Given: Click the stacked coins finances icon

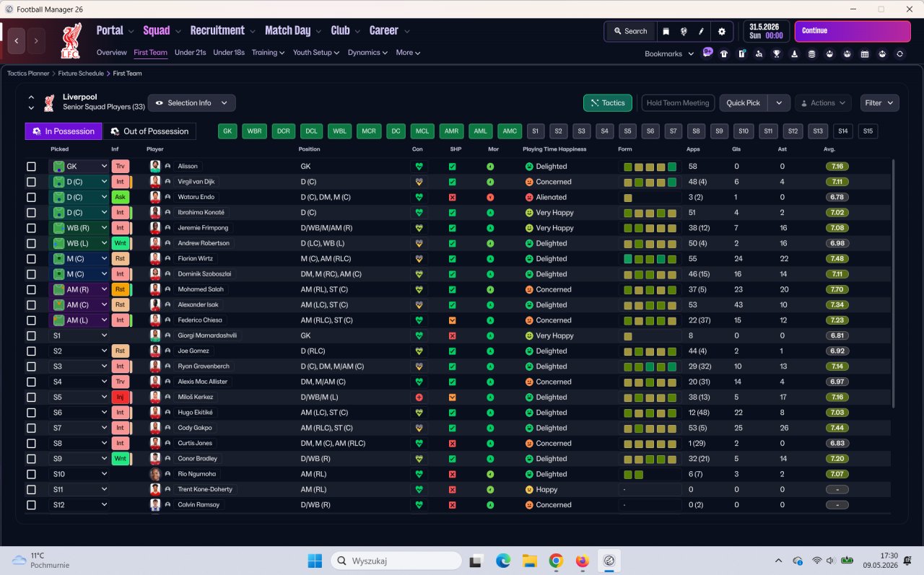Looking at the screenshot, I should coord(812,53).
